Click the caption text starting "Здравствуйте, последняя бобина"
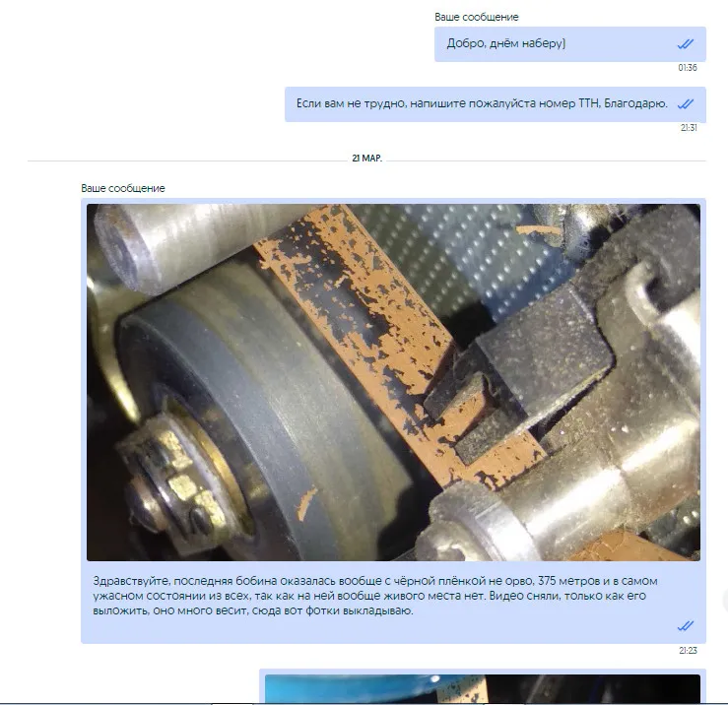The width and height of the screenshot is (728, 705). (375, 596)
